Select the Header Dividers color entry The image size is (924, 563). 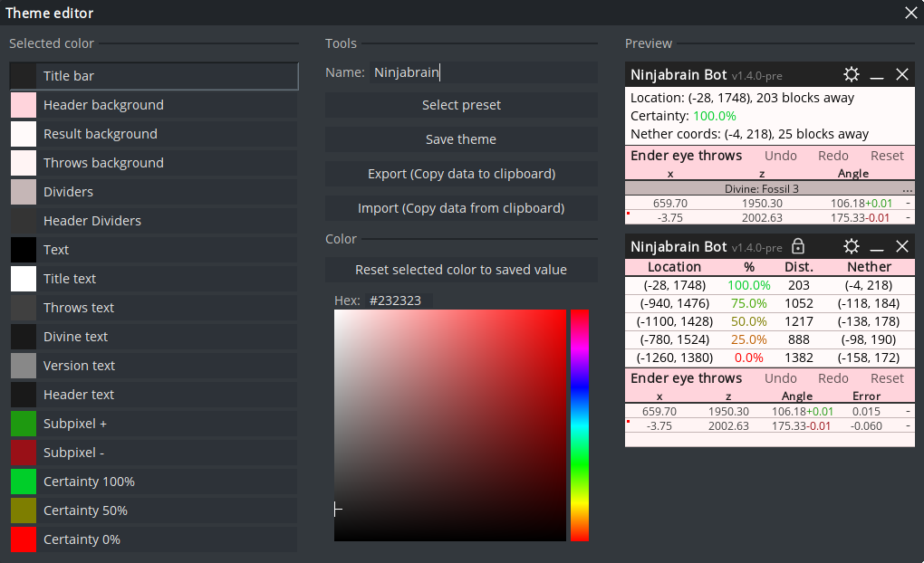[154, 221]
